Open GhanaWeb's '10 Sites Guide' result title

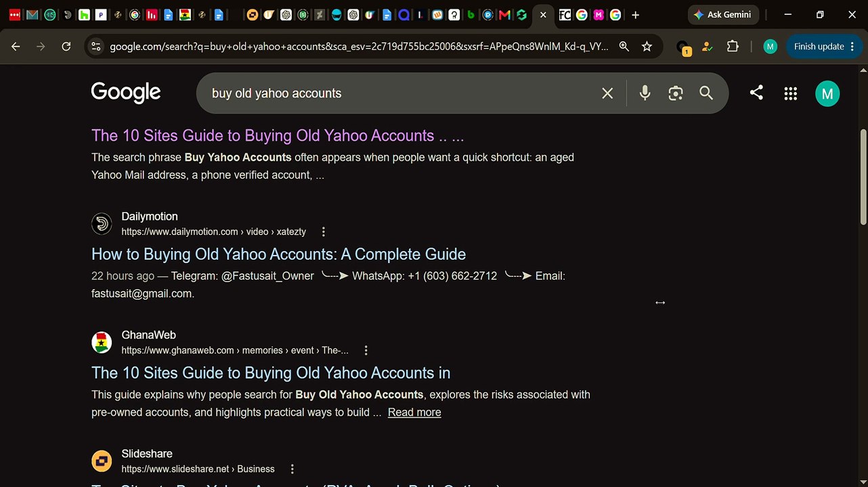click(271, 373)
